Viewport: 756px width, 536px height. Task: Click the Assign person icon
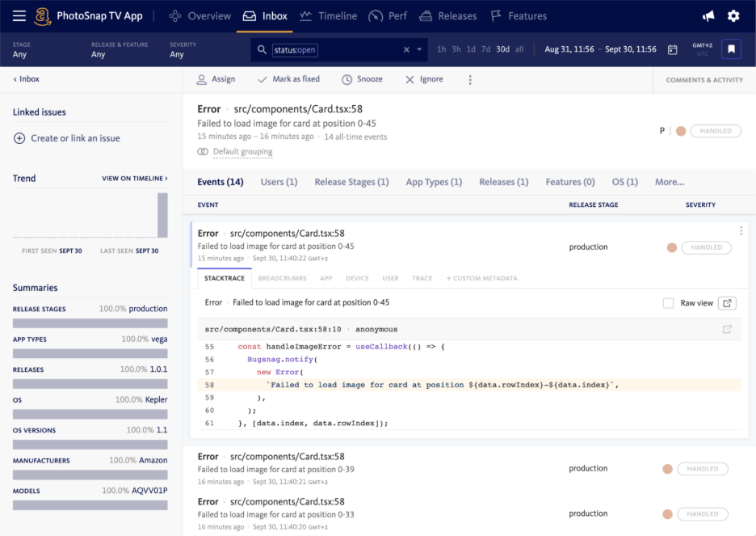coord(202,79)
